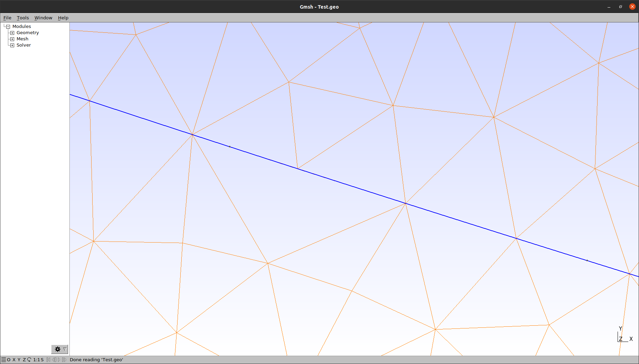Viewport: 639px width, 364px height.
Task: Expand the Geometry module
Action: (x=12, y=33)
